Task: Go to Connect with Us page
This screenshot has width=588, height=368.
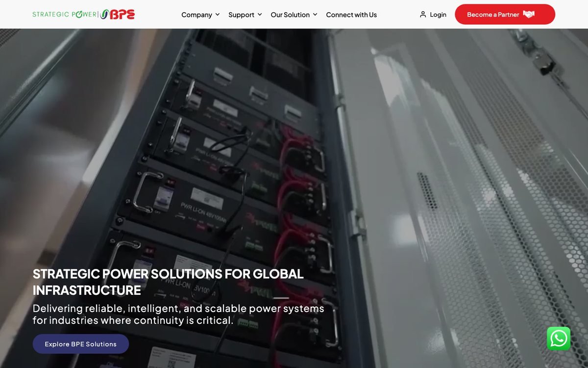Action: tap(351, 15)
